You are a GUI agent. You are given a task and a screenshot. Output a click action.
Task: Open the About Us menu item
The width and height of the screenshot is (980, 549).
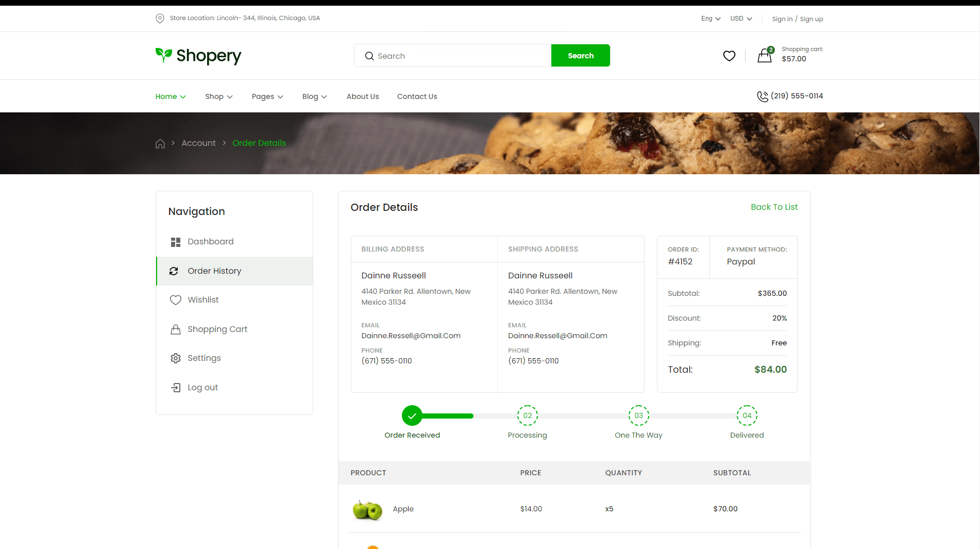362,96
